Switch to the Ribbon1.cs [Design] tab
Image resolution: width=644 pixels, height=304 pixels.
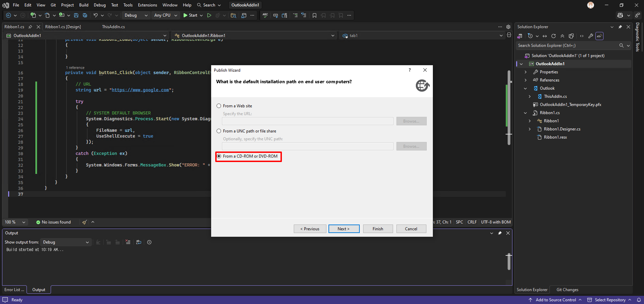(x=63, y=27)
